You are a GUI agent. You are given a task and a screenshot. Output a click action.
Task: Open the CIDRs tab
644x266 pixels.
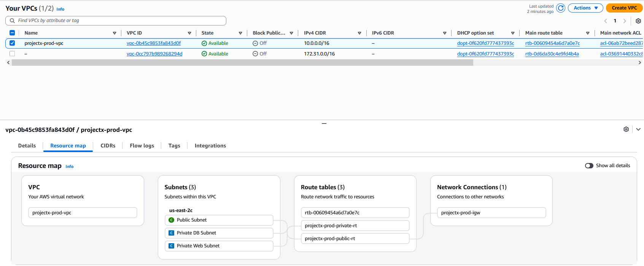[x=108, y=146]
